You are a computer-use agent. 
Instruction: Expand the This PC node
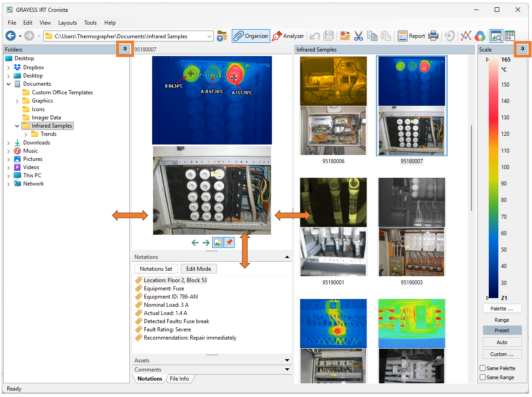click(9, 175)
